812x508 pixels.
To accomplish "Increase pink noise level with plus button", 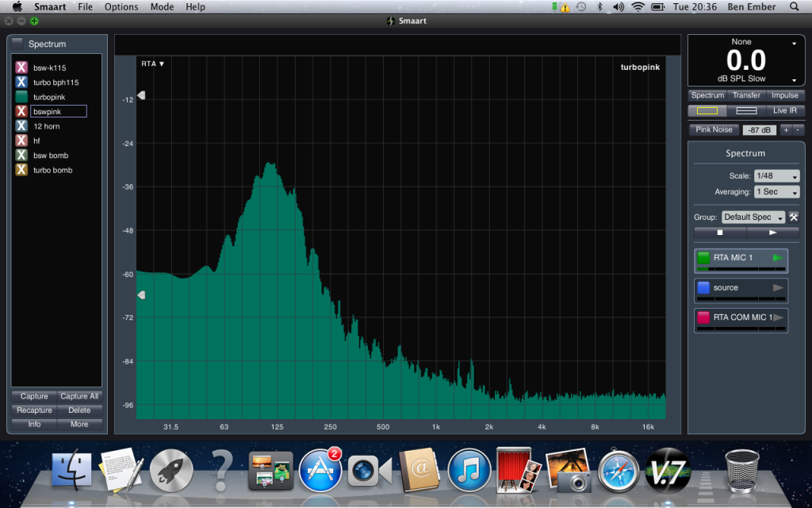I will pos(786,129).
